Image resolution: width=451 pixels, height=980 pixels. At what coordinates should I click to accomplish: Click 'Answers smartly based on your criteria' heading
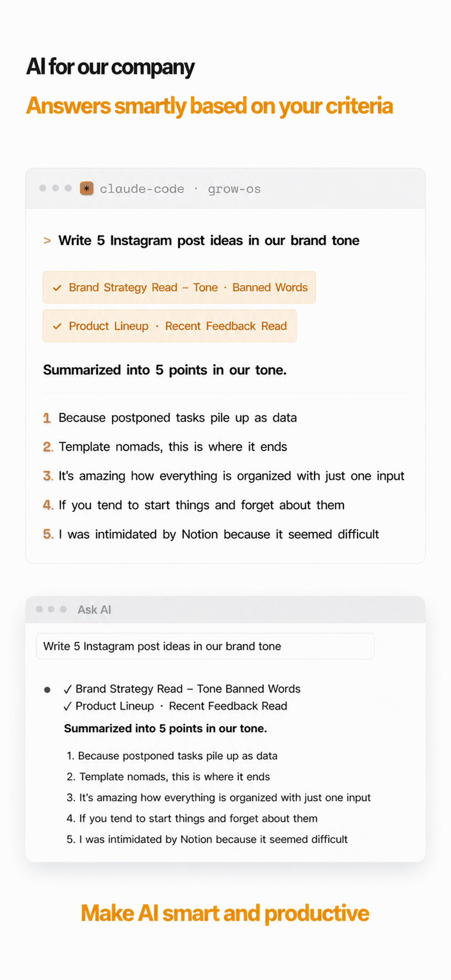point(209,106)
